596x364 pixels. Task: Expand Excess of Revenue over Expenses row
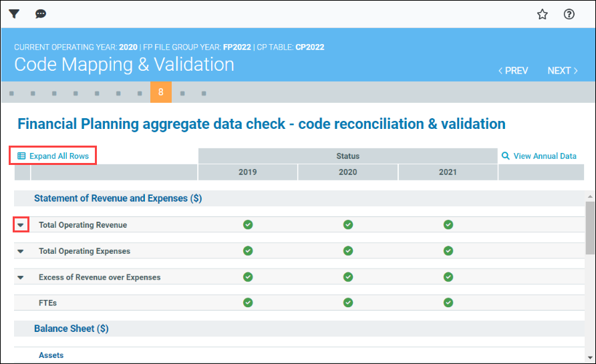[x=21, y=277]
